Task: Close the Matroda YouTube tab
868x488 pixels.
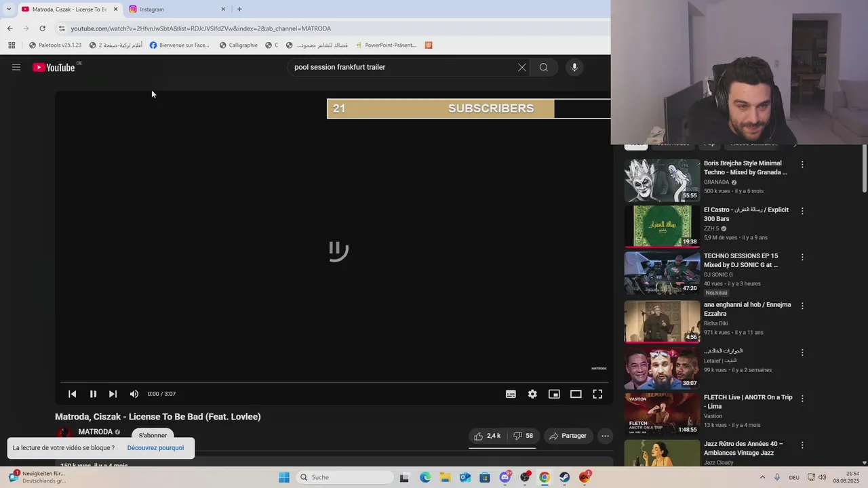Action: 115,9
